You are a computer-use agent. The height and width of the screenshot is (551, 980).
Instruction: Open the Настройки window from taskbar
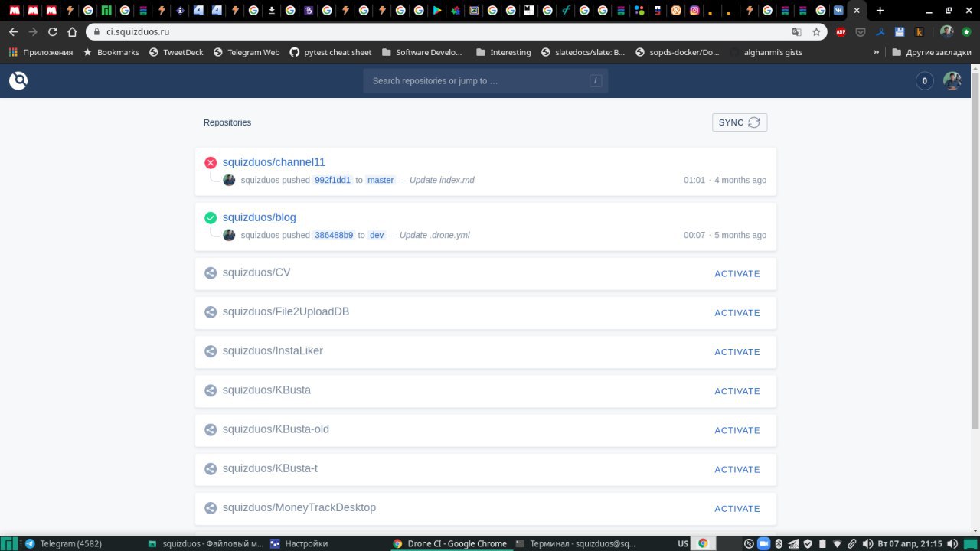(299, 543)
